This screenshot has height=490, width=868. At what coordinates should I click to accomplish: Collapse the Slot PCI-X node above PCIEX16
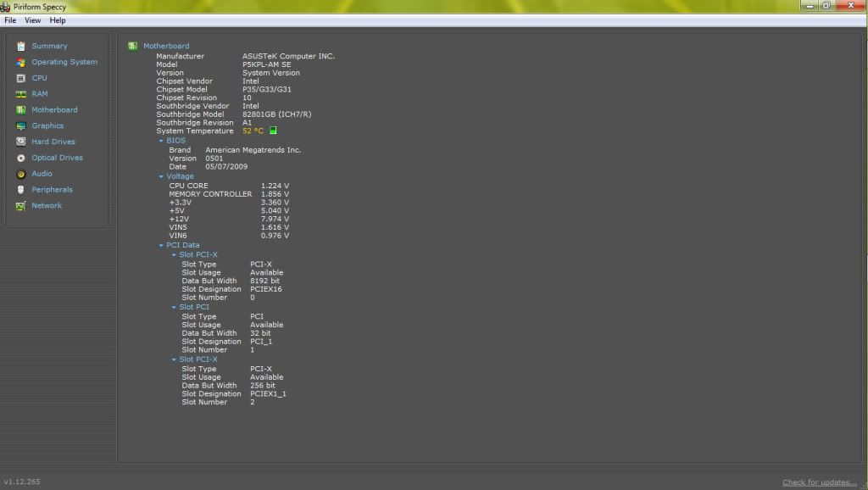click(x=174, y=255)
